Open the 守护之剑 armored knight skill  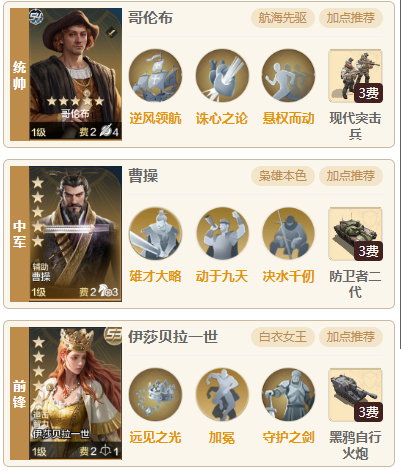(288, 395)
